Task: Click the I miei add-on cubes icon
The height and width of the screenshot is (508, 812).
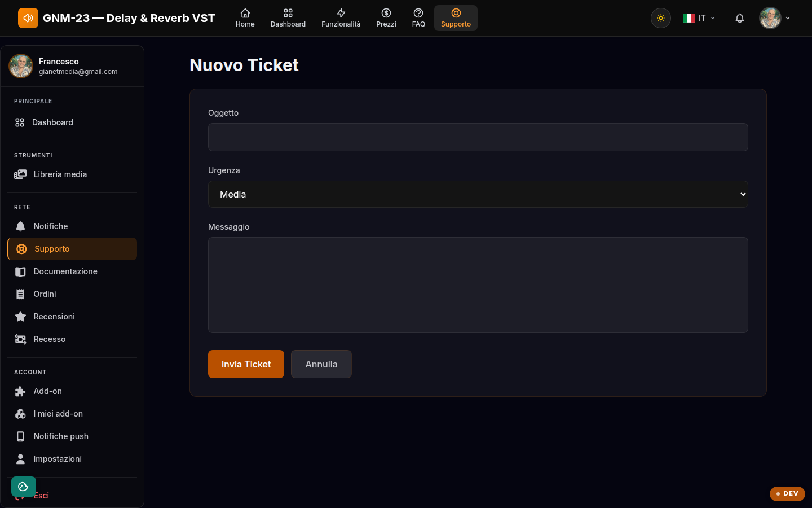Action: coord(20,414)
